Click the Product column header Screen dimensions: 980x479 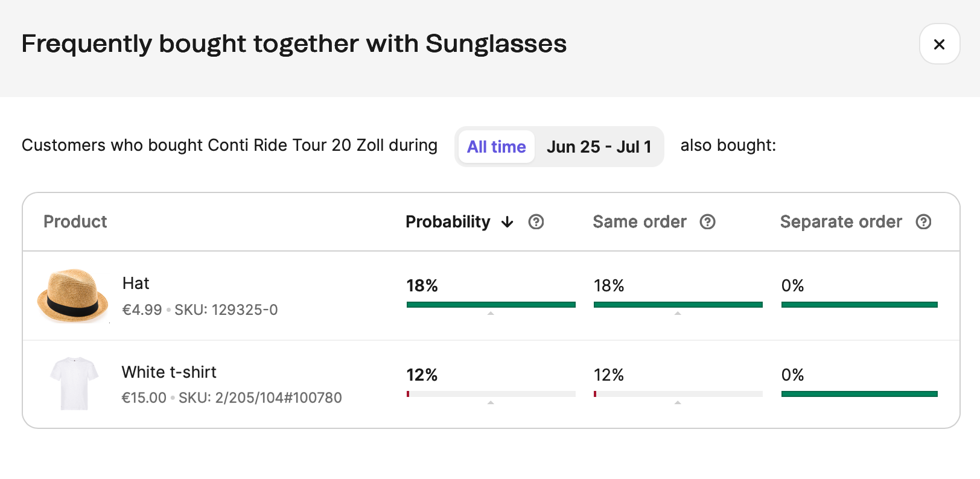tap(75, 222)
